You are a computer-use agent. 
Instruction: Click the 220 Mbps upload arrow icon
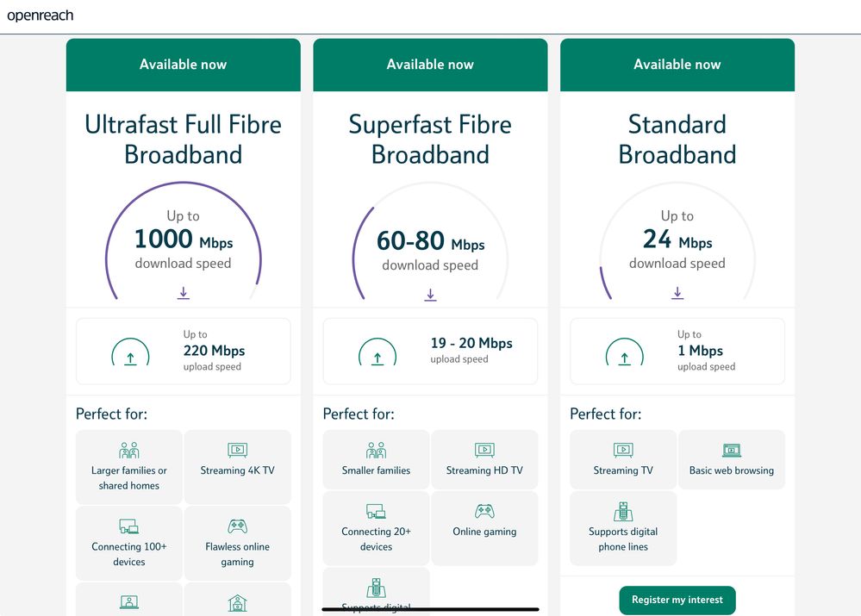[x=130, y=354]
